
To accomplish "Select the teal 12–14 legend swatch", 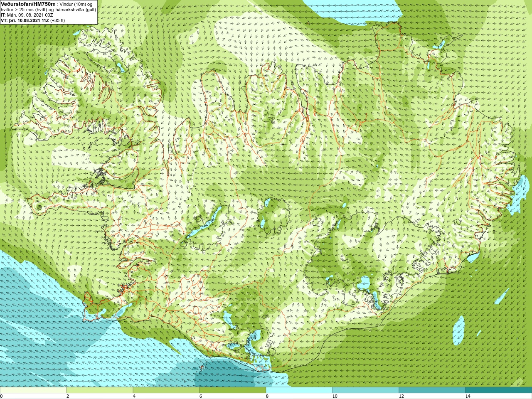I will coord(432,390).
